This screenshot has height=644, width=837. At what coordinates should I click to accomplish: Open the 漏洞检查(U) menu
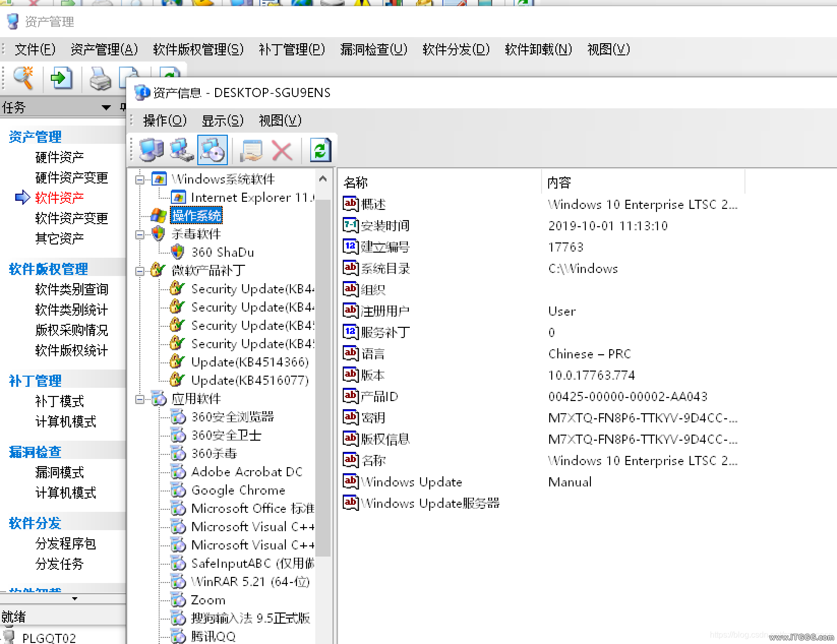(x=374, y=49)
